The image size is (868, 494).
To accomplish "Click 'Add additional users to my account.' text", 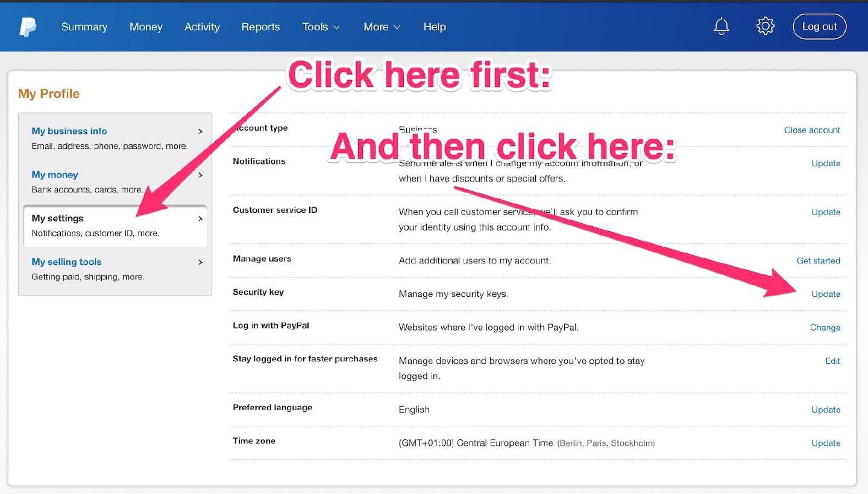I will pos(475,261).
